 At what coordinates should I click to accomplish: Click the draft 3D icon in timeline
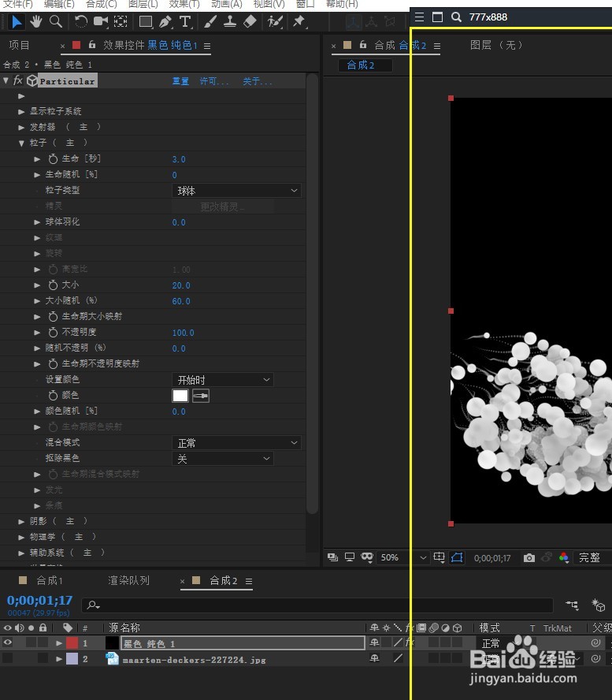coord(598,605)
